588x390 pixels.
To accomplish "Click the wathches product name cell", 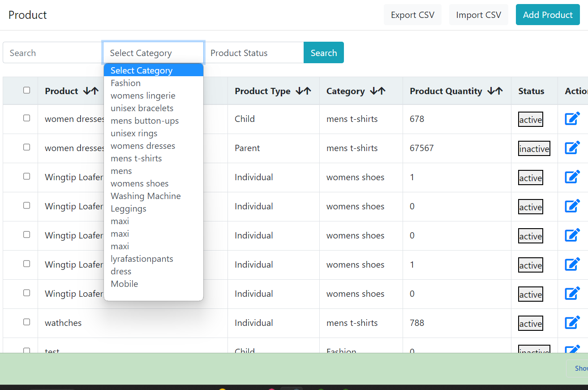I will [x=133, y=323].
